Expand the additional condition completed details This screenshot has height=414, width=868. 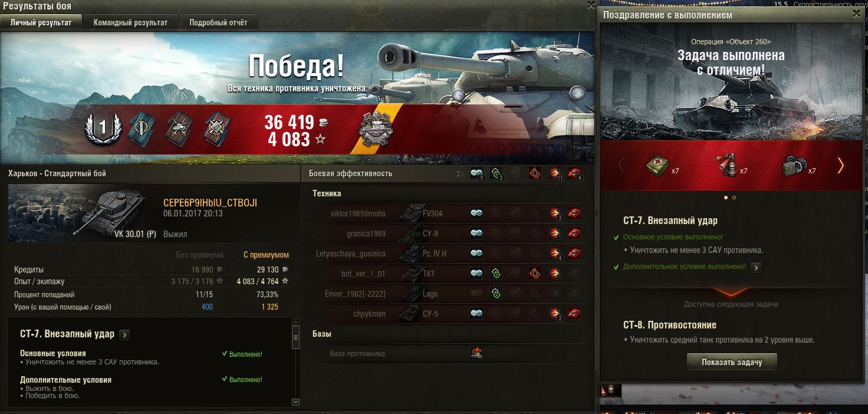(x=756, y=267)
